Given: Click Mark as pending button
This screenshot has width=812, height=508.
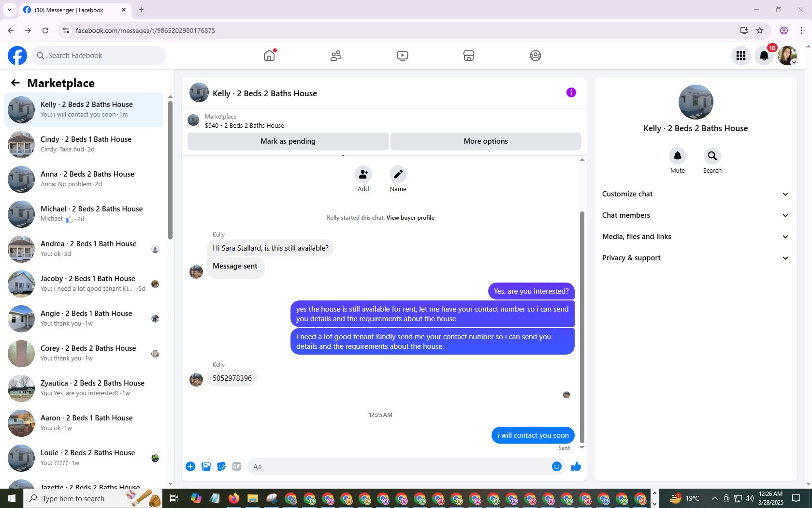Looking at the screenshot, I should pos(288,141).
